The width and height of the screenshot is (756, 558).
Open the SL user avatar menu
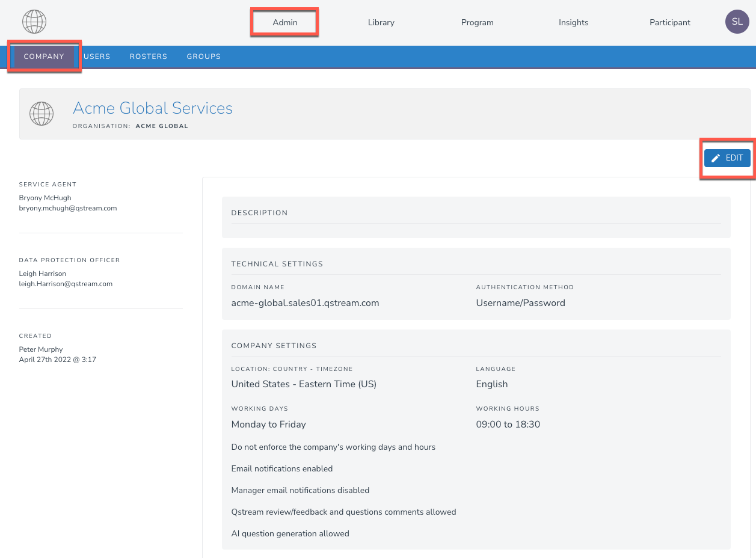coord(737,22)
